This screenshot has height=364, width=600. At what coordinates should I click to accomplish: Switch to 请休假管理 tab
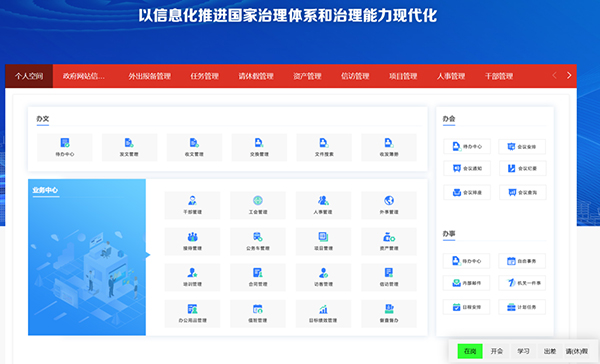[x=256, y=76]
